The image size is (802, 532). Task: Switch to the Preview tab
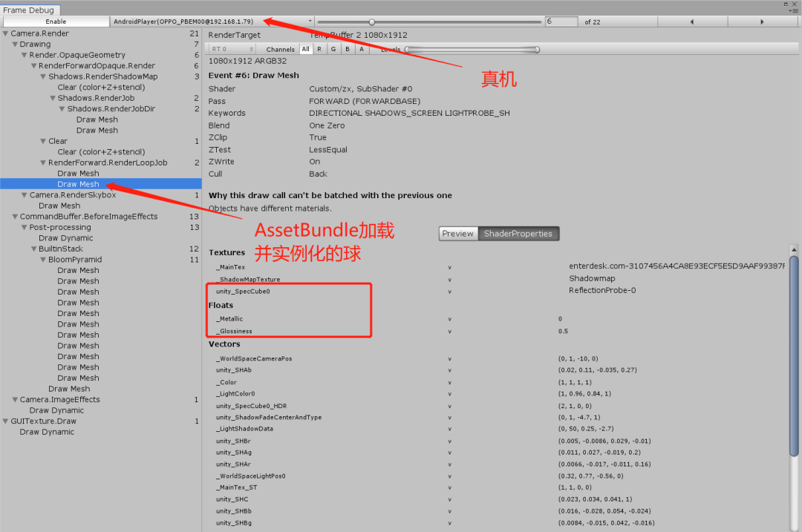[457, 234]
